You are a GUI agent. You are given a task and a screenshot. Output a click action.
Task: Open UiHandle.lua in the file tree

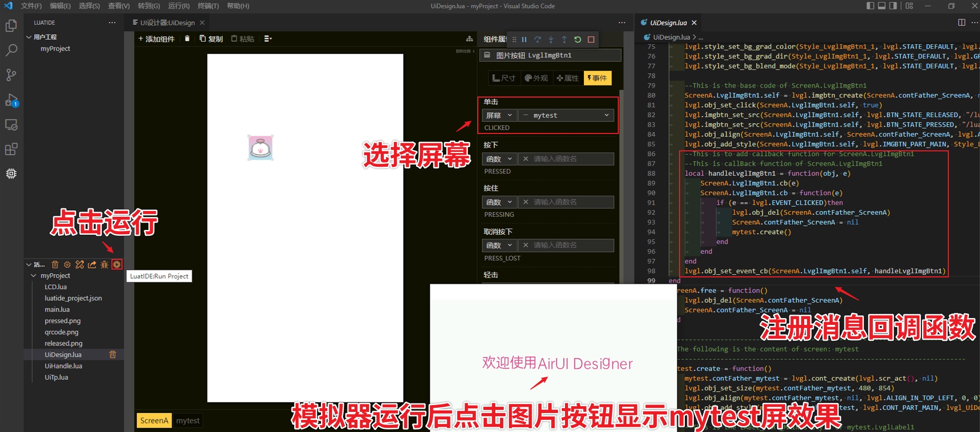[63, 366]
